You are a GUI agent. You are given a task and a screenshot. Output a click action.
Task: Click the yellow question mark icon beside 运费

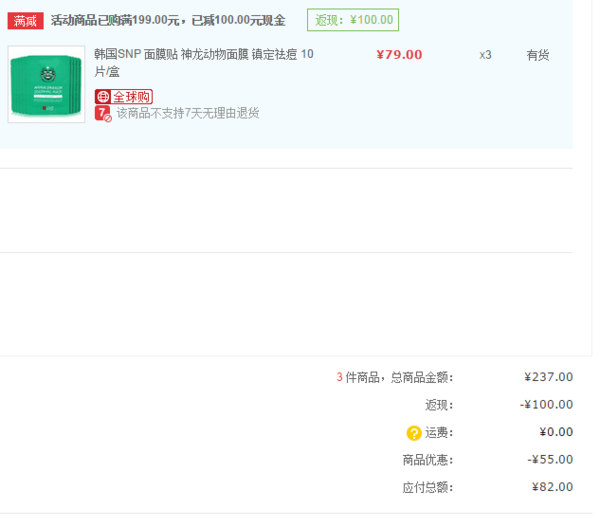pyautogui.click(x=413, y=433)
